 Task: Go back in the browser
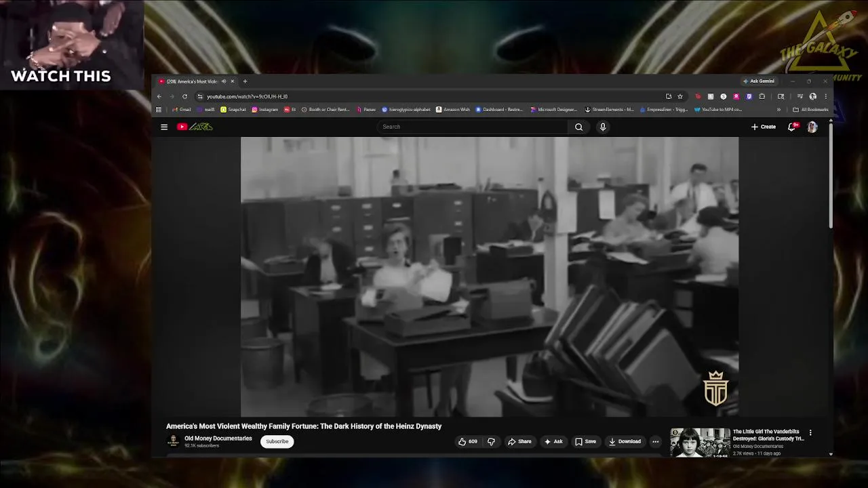(x=159, y=96)
